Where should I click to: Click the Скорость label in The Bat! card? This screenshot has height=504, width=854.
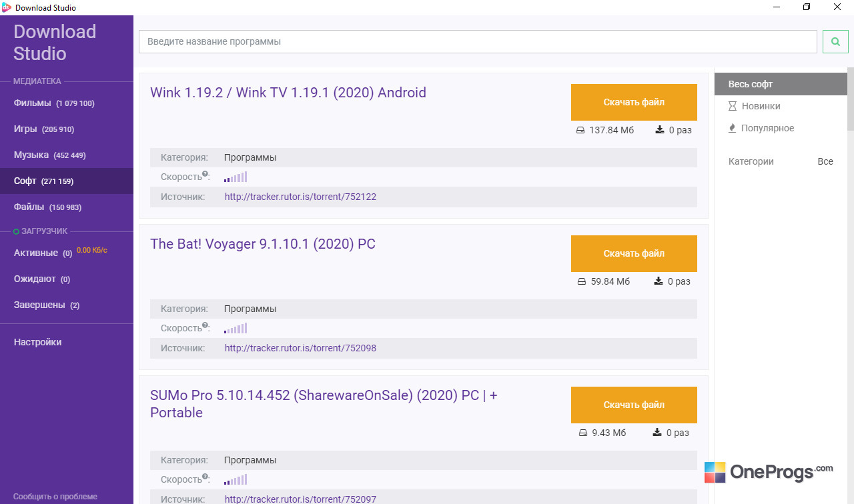(181, 329)
